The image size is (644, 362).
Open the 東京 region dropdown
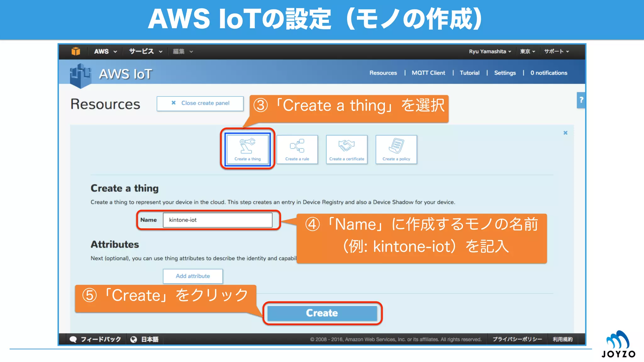[527, 52]
